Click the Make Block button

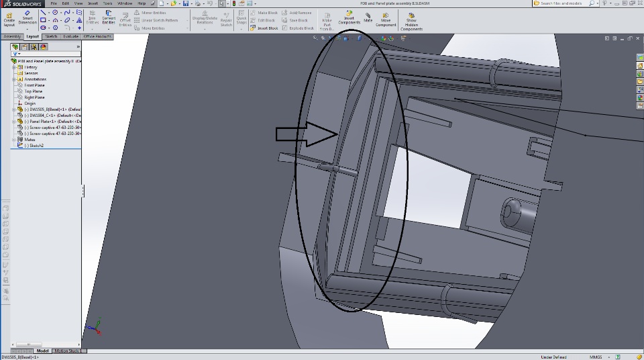point(264,13)
